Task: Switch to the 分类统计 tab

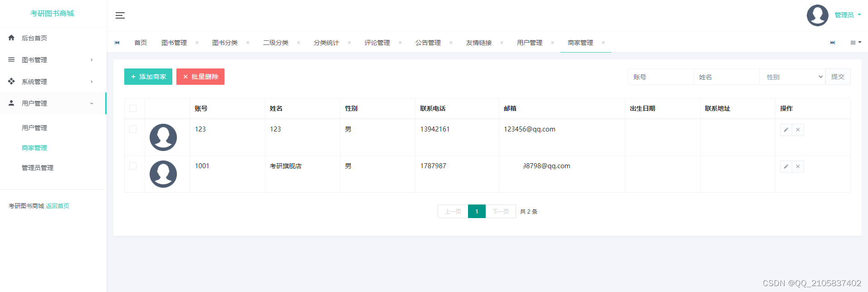Action: (x=327, y=43)
